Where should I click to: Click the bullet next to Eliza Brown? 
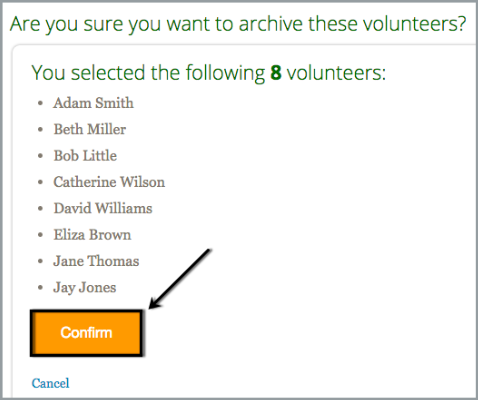click(40, 235)
